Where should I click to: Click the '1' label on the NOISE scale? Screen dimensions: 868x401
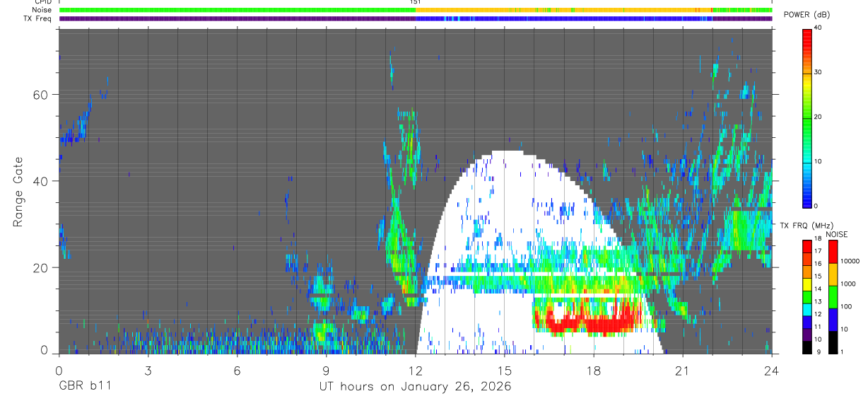tap(842, 351)
